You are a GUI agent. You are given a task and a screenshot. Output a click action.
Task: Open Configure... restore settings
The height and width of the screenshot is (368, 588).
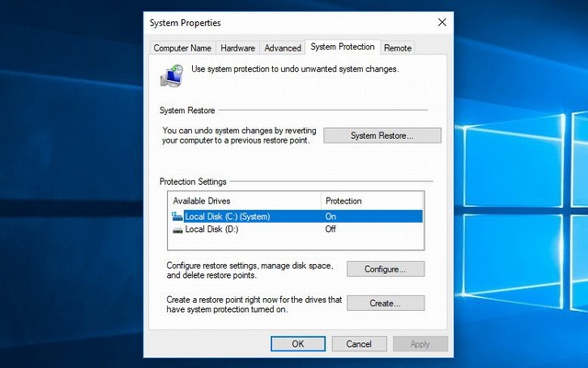[386, 270]
